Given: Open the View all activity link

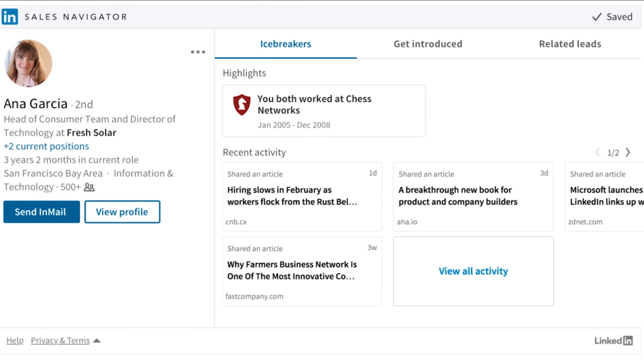Looking at the screenshot, I should 473,271.
